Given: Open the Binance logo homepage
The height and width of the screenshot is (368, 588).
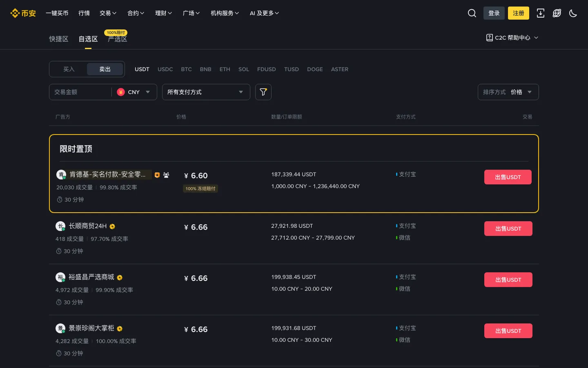Looking at the screenshot, I should click(23, 13).
